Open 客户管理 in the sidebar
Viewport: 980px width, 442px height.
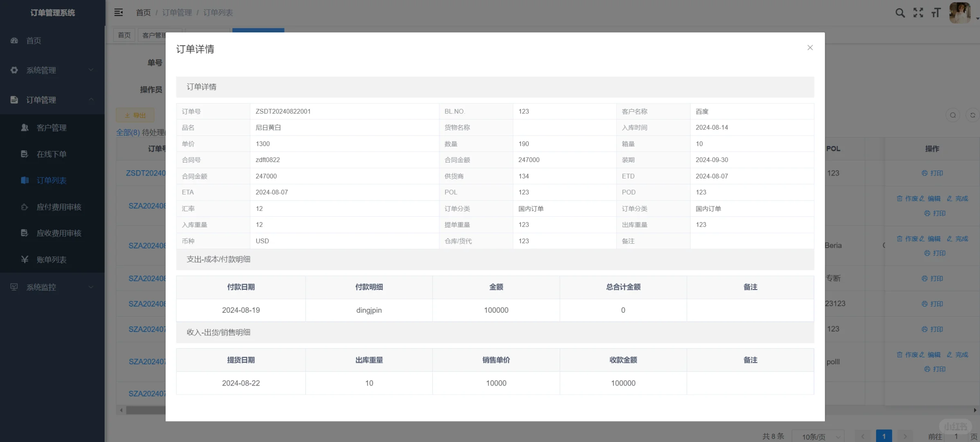(x=51, y=128)
